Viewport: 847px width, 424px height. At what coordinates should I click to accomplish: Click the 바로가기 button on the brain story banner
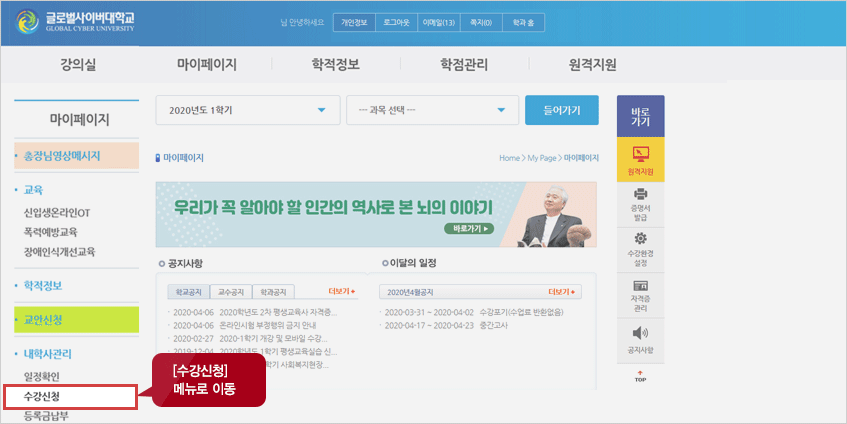(469, 228)
